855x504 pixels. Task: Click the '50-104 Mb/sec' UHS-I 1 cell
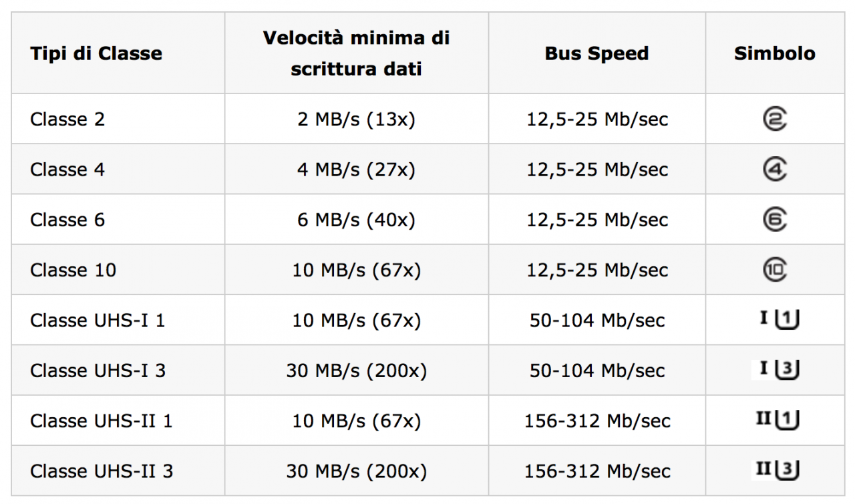(597, 320)
